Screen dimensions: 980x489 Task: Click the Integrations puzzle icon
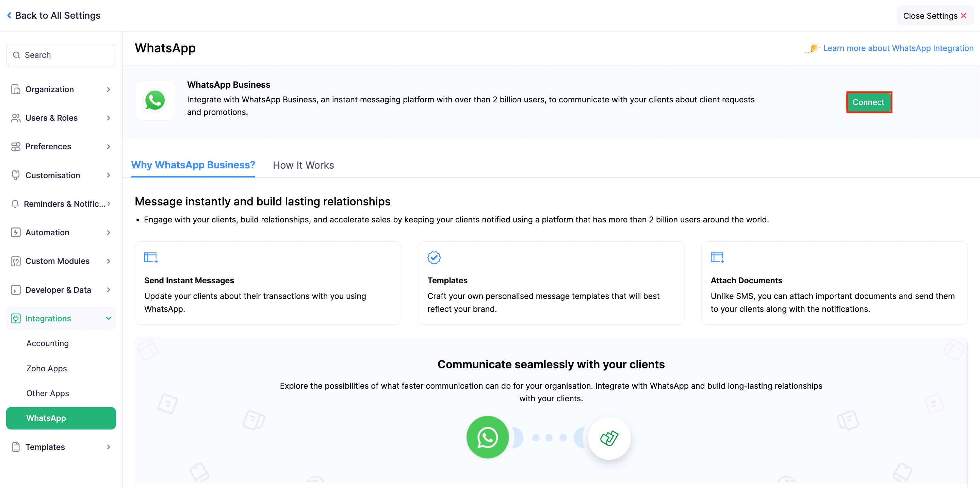click(x=16, y=318)
